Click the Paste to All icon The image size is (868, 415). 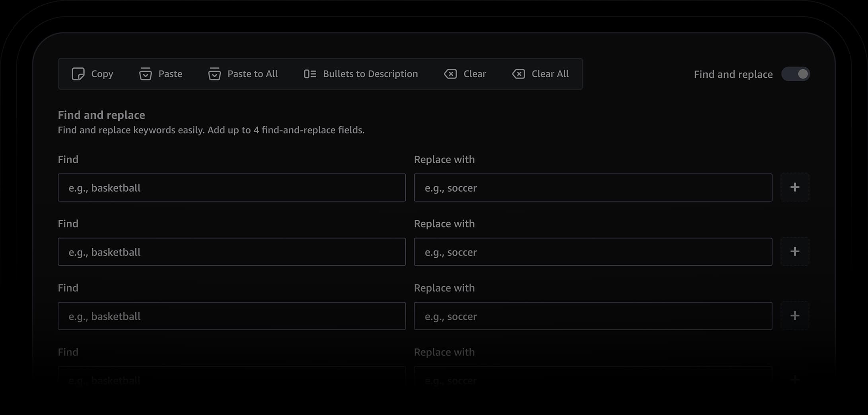point(214,74)
